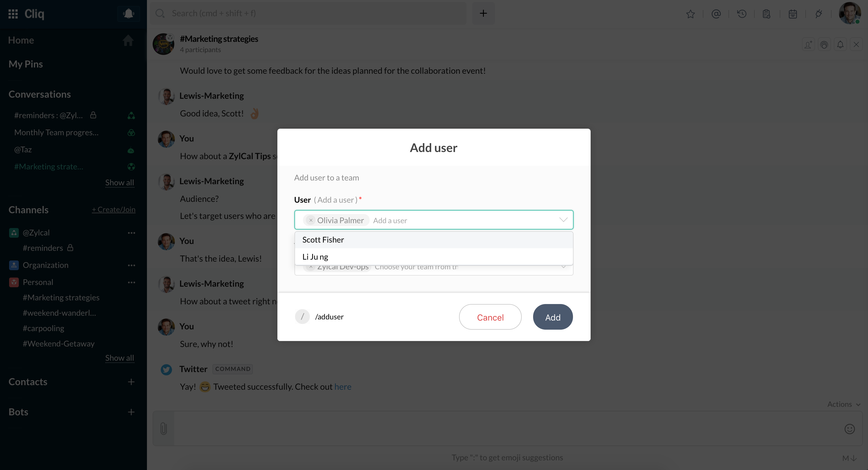
Task: Click the Conversations heading
Action: click(x=39, y=94)
